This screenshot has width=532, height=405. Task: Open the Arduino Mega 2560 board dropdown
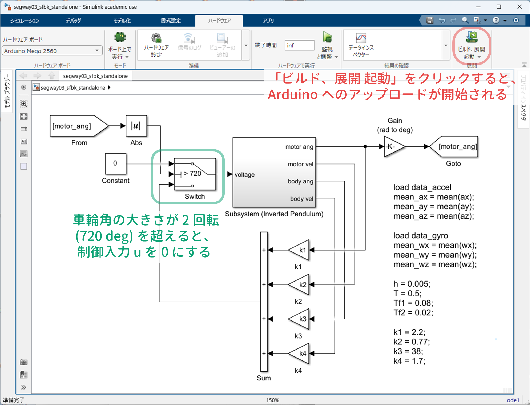coord(97,51)
